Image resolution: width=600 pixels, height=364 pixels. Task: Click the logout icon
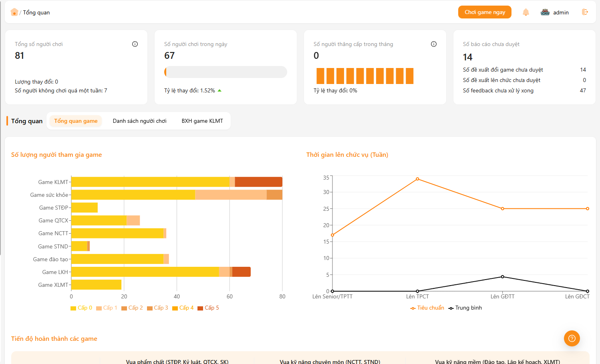tap(585, 12)
